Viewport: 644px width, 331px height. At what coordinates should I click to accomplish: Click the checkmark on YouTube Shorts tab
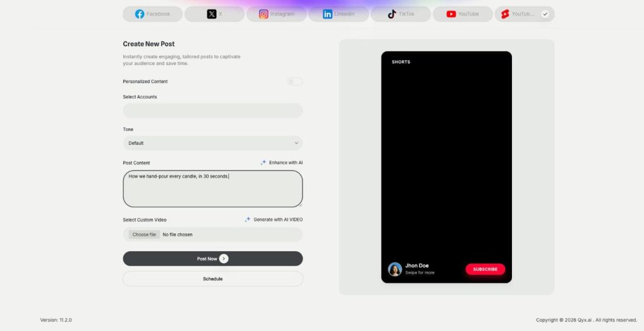click(x=545, y=14)
